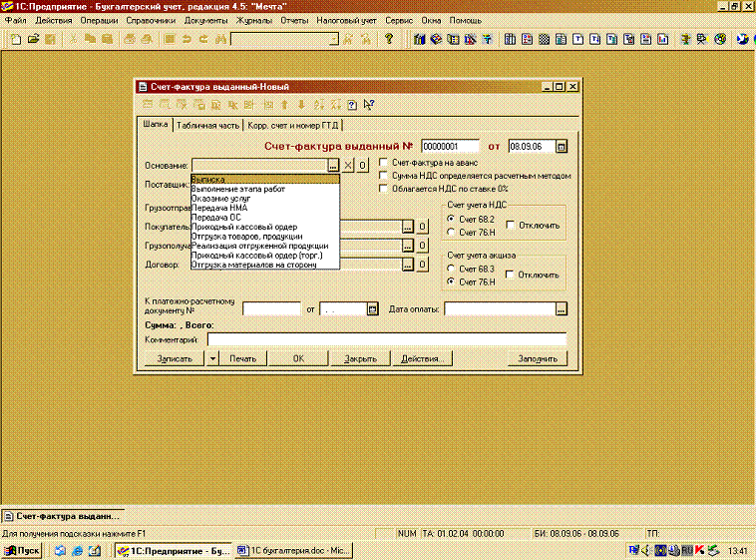Click the Печать button
The height and width of the screenshot is (560, 756).
pos(242,358)
